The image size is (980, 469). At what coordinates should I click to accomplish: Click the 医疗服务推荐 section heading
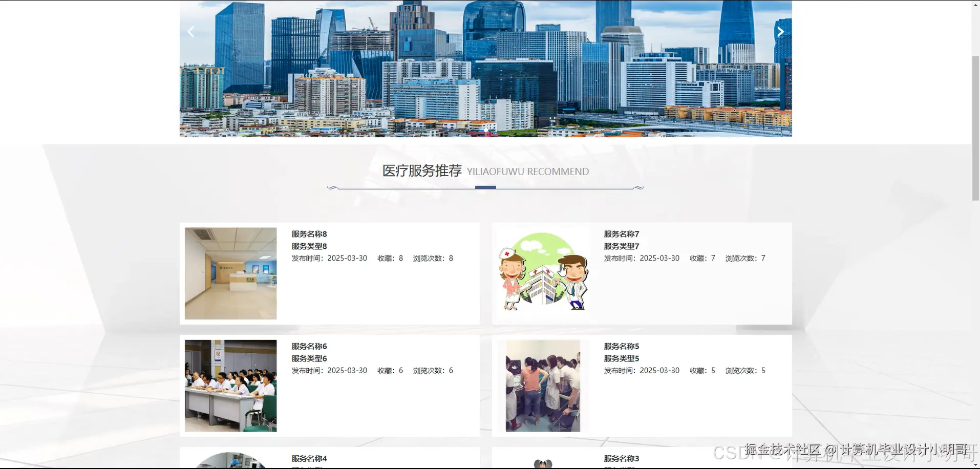tap(421, 170)
